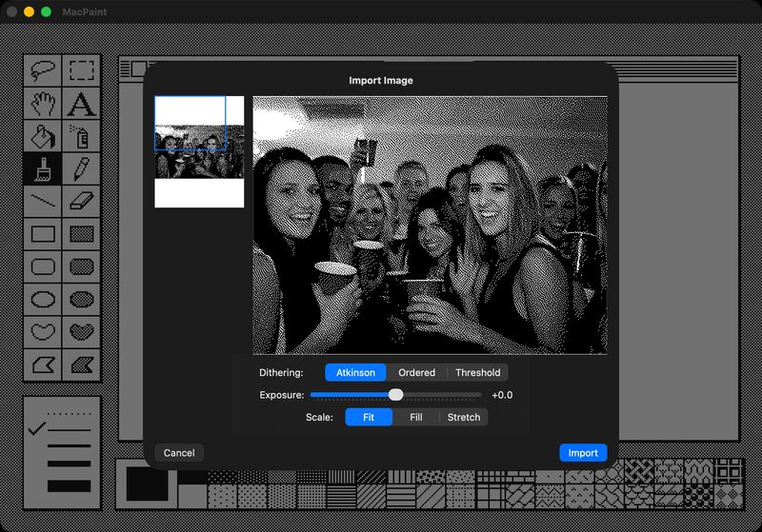Select the Spray Can tool
Image resolution: width=762 pixels, height=532 pixels.
point(82,136)
